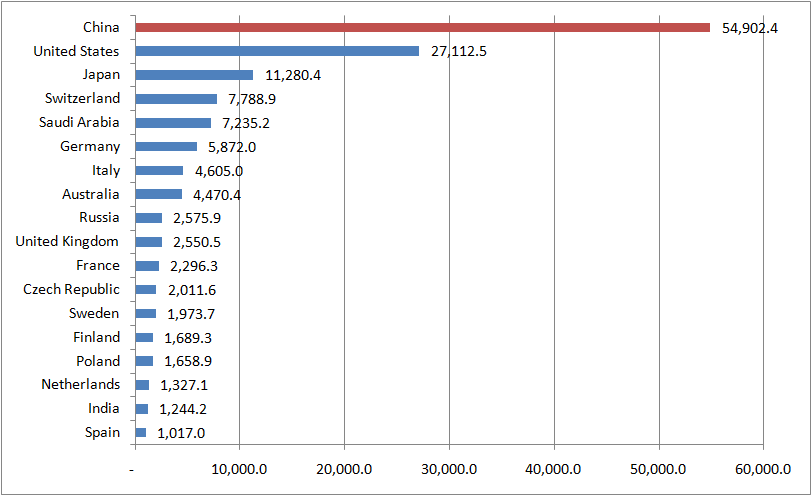Screen dimensions: 812x496
Task: Click the 30,000.0 axis tick label
Action: (449, 470)
